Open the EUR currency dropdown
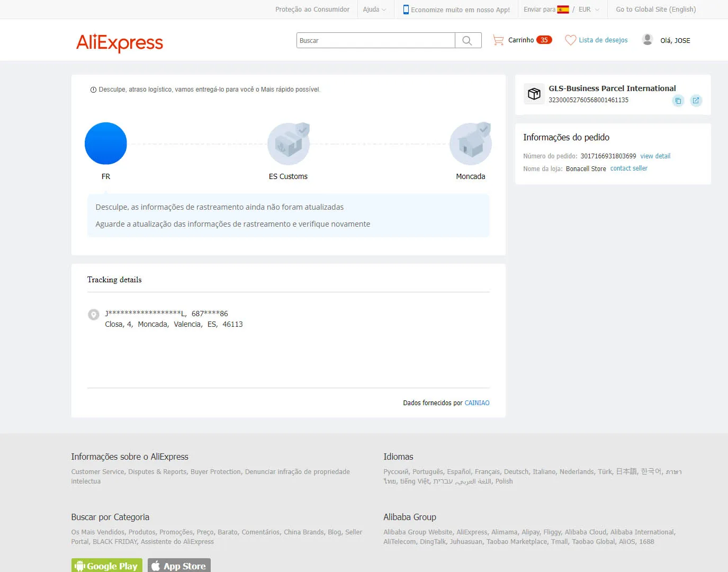This screenshot has height=572, width=728. tap(589, 10)
